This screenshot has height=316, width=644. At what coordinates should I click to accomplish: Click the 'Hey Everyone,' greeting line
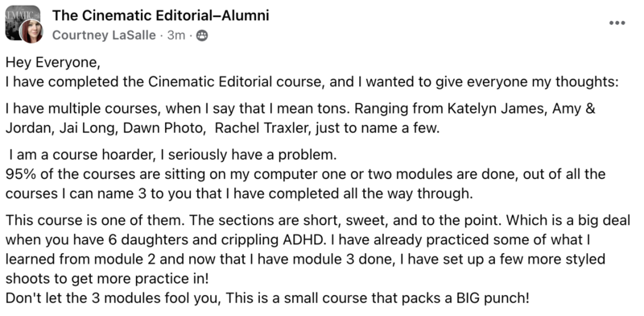(53, 64)
